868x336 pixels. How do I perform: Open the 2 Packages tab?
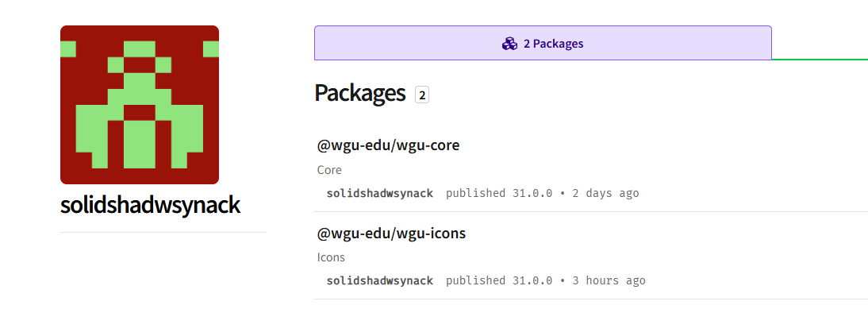(543, 44)
